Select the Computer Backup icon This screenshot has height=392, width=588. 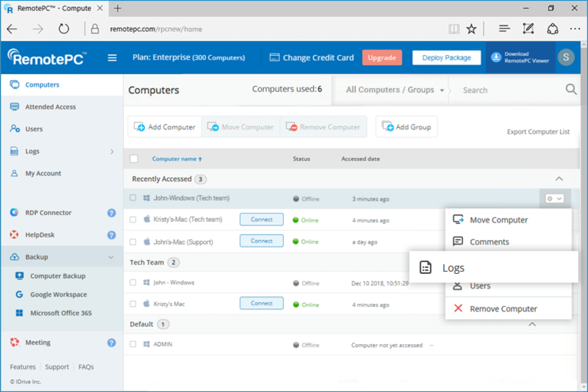click(19, 276)
